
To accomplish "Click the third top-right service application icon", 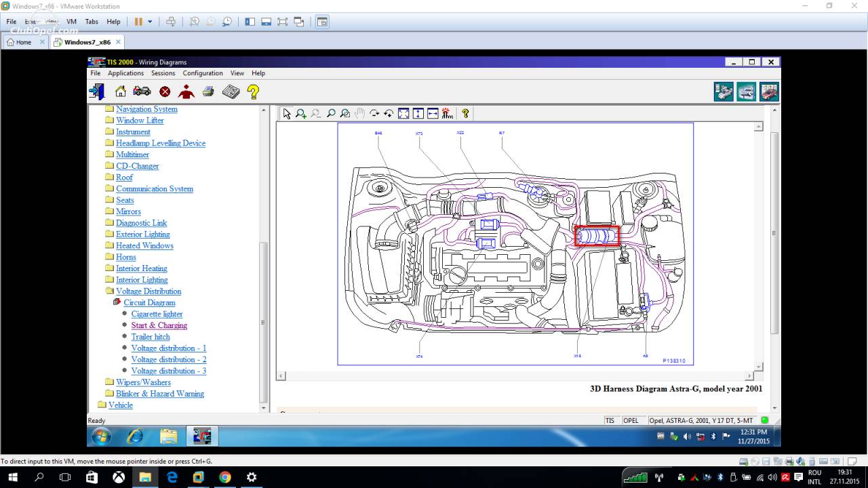I will [769, 91].
